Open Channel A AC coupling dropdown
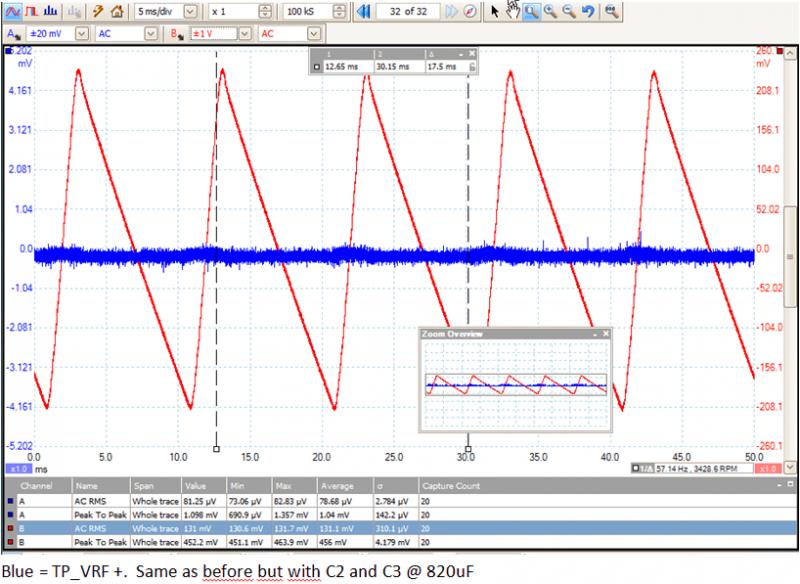This screenshot has width=800, height=584. [151, 34]
